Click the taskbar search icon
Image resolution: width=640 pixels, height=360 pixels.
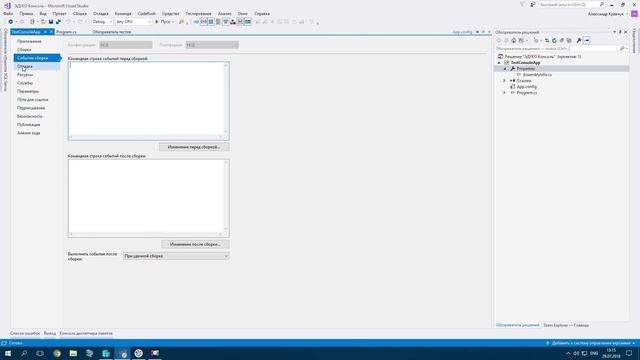24,353
